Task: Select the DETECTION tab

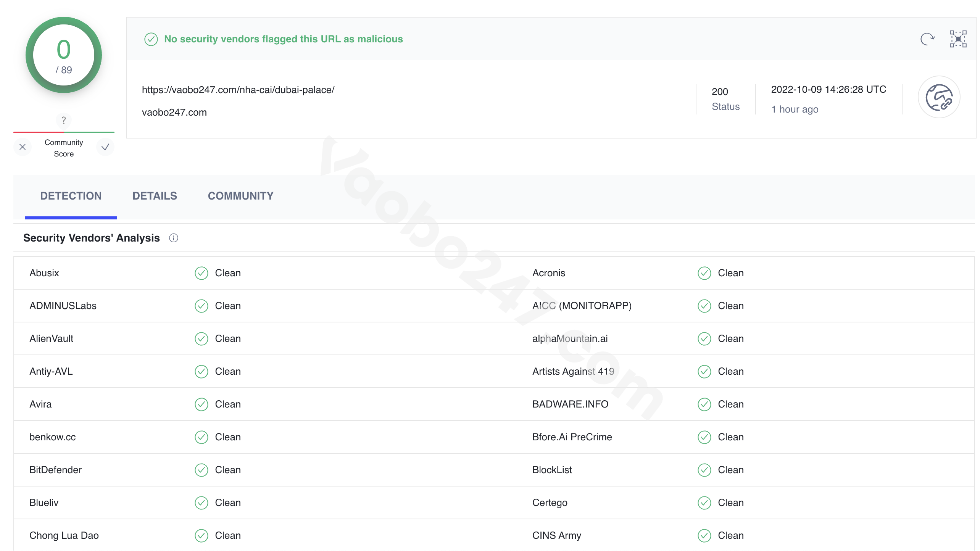Action: pos(71,196)
